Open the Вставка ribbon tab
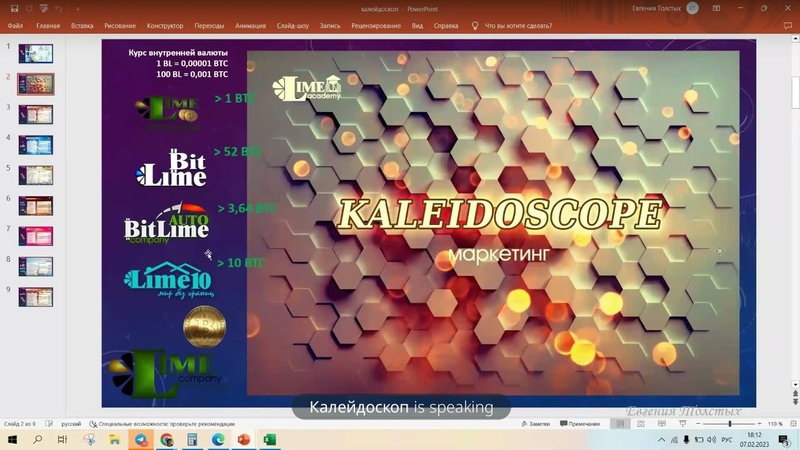Viewport: 800px width, 450px height. click(83, 25)
